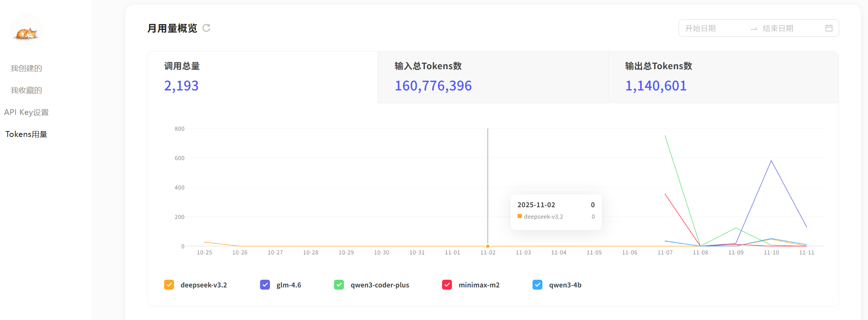Toggle the glm-4.6 series checkbox

pos(265,285)
